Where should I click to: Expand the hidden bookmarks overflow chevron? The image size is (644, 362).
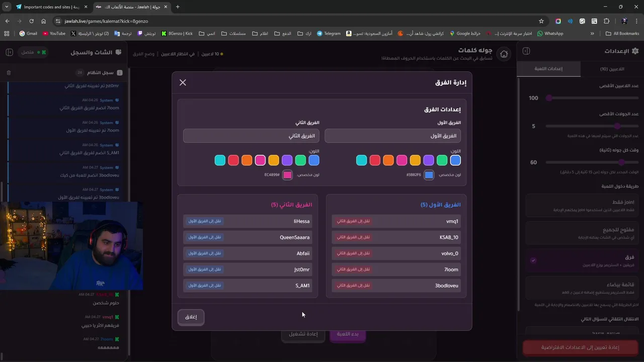[x=592, y=34]
